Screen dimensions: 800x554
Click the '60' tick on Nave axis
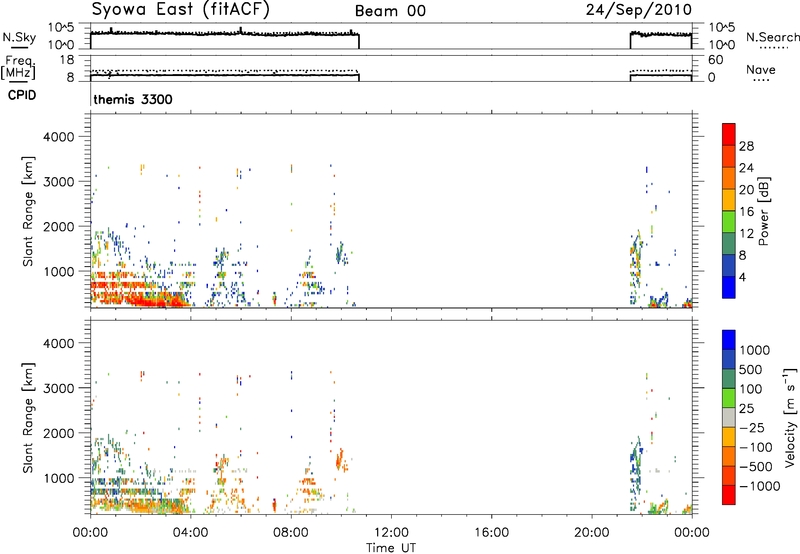point(715,60)
